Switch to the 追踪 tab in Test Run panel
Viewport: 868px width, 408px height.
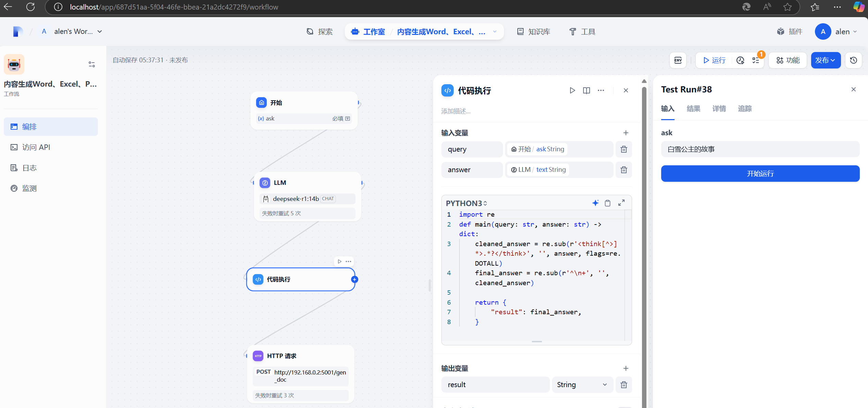(745, 109)
